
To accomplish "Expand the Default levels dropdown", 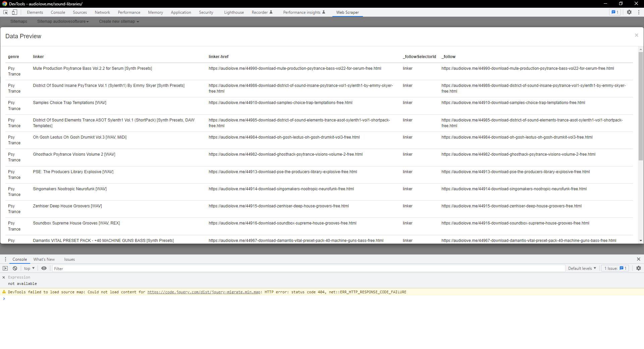I will click(x=582, y=268).
